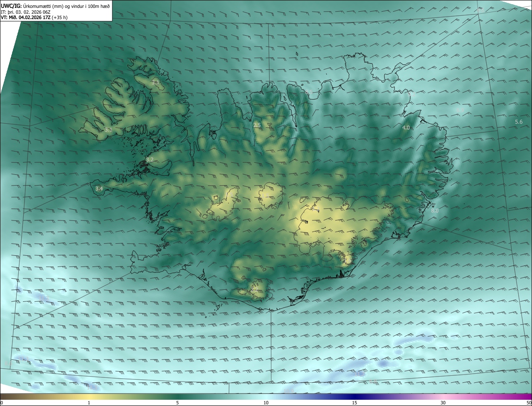Click the initialization time 'IT: þri. 03. 02. 2026 06Z'
Viewport: 532px width, 406px height.
coord(26,12)
